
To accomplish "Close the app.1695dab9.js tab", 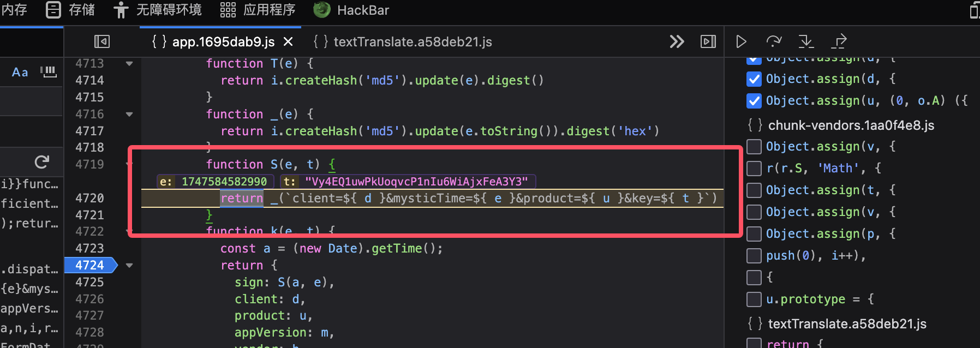I will pos(289,42).
